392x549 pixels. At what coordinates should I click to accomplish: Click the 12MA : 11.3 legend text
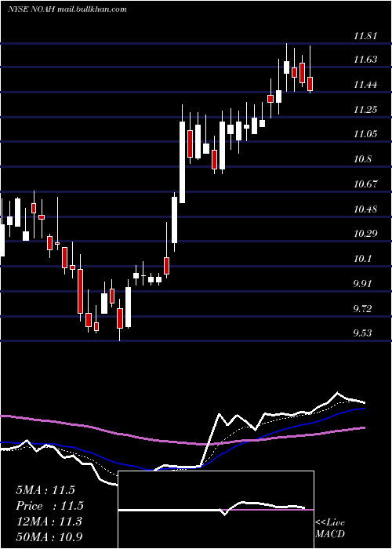tap(49, 522)
